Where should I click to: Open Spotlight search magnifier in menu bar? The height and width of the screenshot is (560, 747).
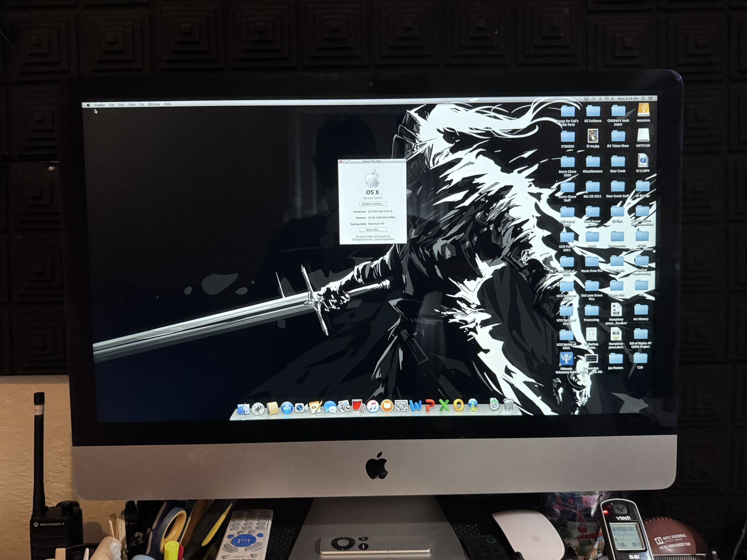[643, 98]
